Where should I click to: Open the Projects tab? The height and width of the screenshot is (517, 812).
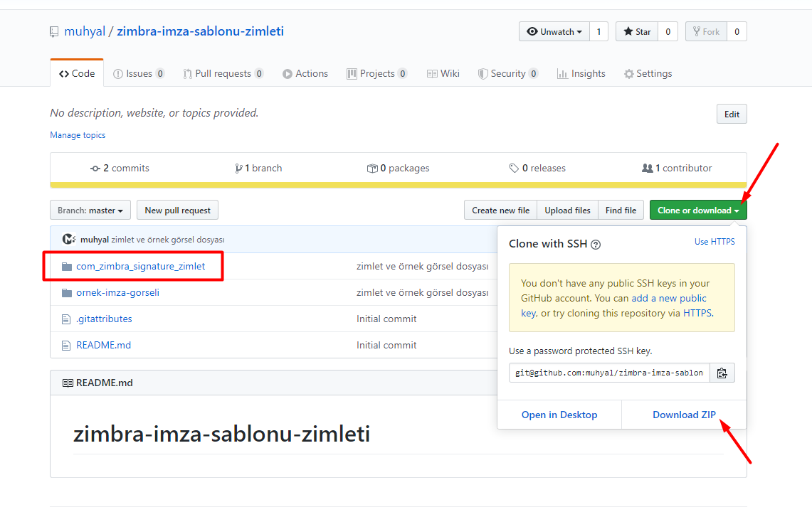[377, 73]
